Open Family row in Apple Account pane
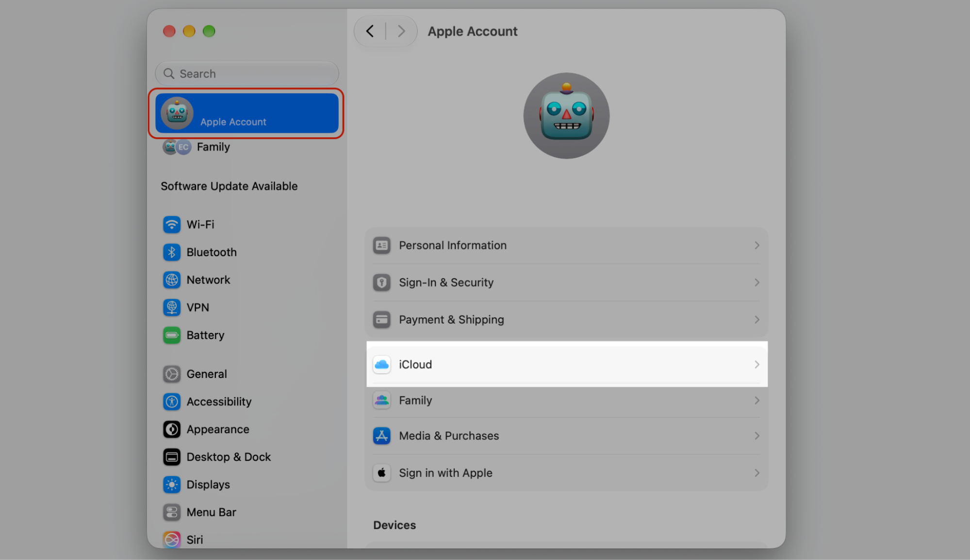The image size is (970, 560). [x=566, y=400]
